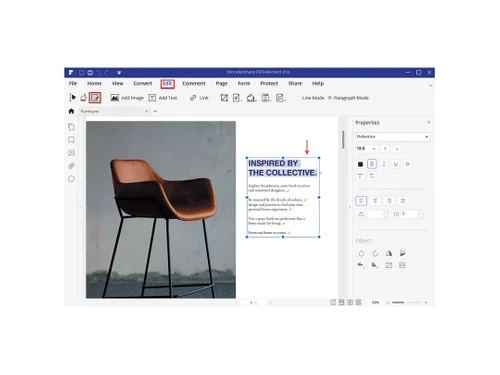This screenshot has width=500, height=375.
Task: Select the Edit tab
Action: 167,83
